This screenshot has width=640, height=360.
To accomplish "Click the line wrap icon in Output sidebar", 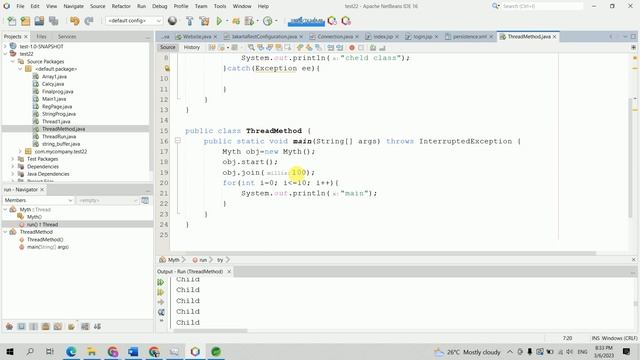I will pos(161,312).
